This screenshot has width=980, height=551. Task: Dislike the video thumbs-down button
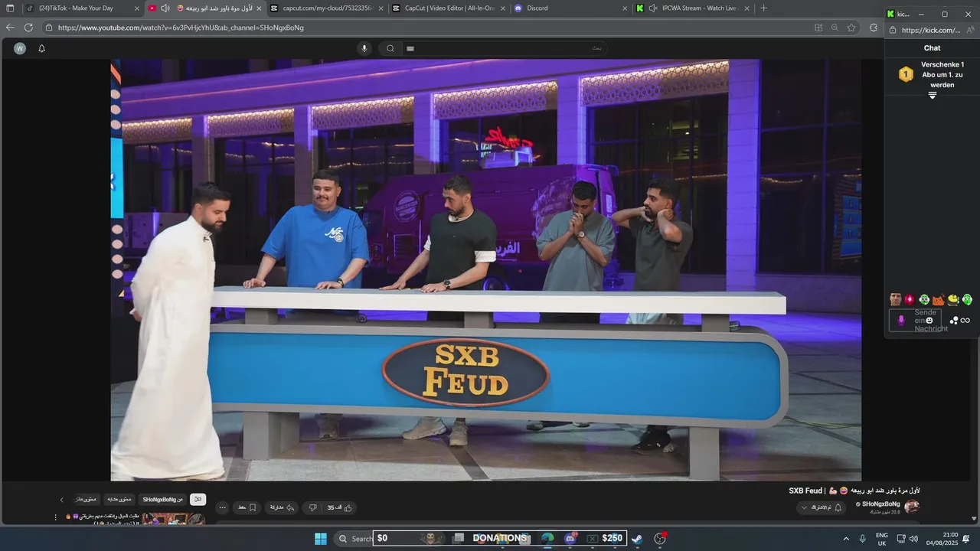(312, 507)
